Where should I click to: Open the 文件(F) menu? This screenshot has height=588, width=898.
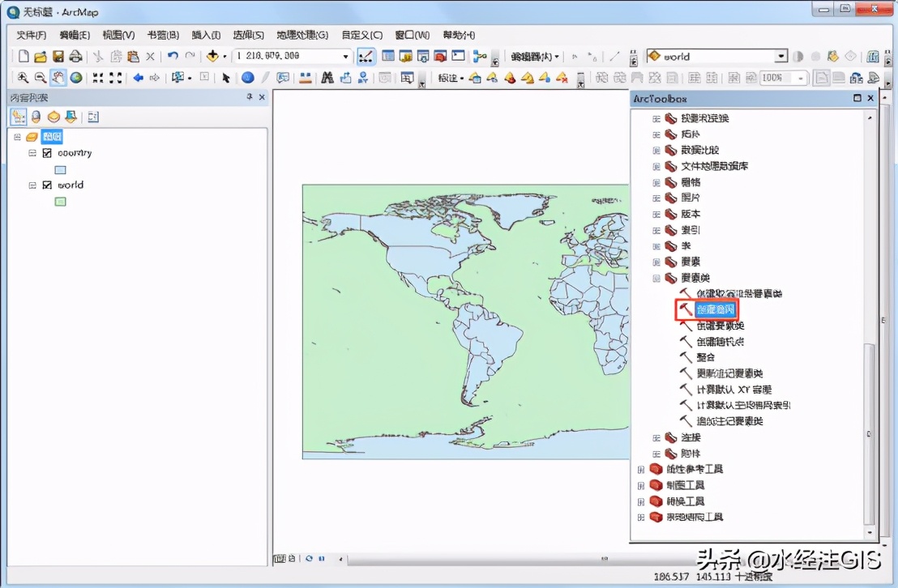[32, 35]
